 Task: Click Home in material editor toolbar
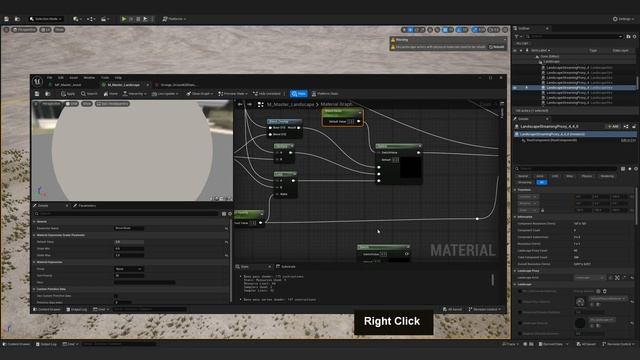(111, 94)
